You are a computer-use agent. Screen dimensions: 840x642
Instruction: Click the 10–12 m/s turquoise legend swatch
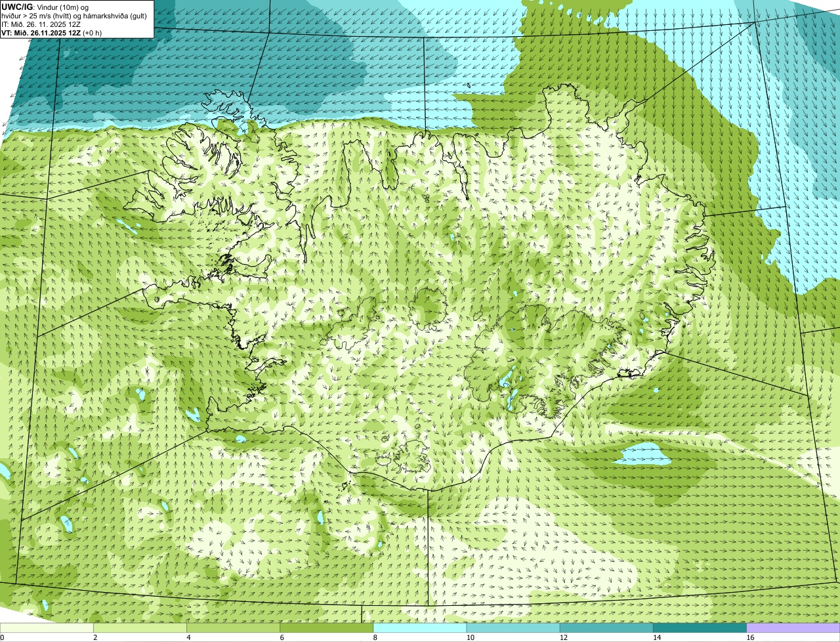click(513, 628)
